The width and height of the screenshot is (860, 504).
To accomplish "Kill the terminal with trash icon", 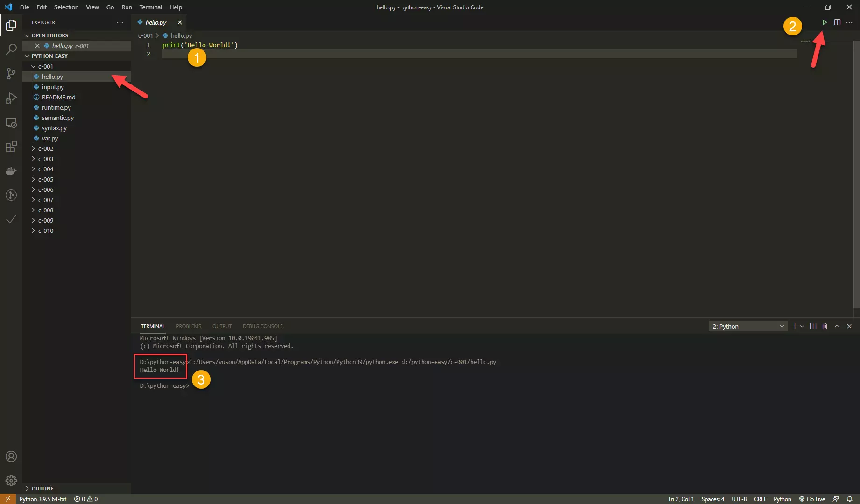I will 825,326.
